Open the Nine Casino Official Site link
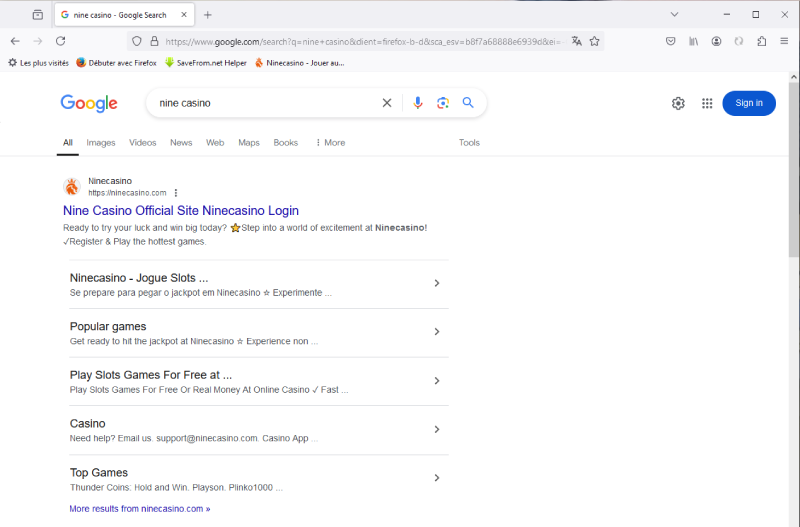The width and height of the screenshot is (800, 527). click(181, 211)
